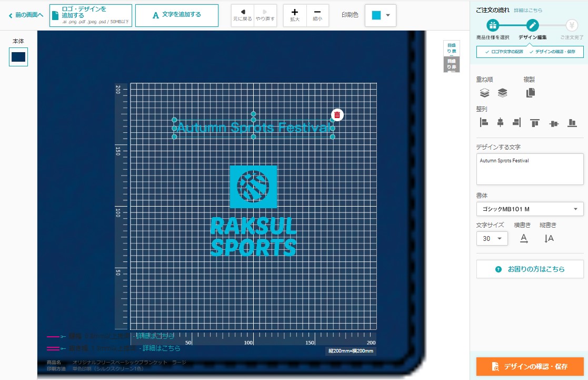The image size is (588, 380).
Task: Open 詳細はこちら on the 抜き幅 line
Action: (161, 348)
